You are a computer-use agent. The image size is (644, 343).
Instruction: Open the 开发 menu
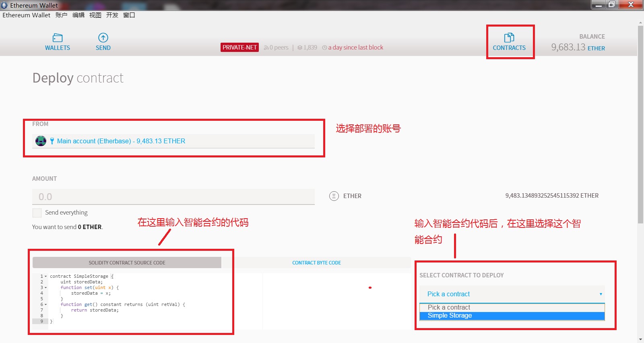pos(112,15)
